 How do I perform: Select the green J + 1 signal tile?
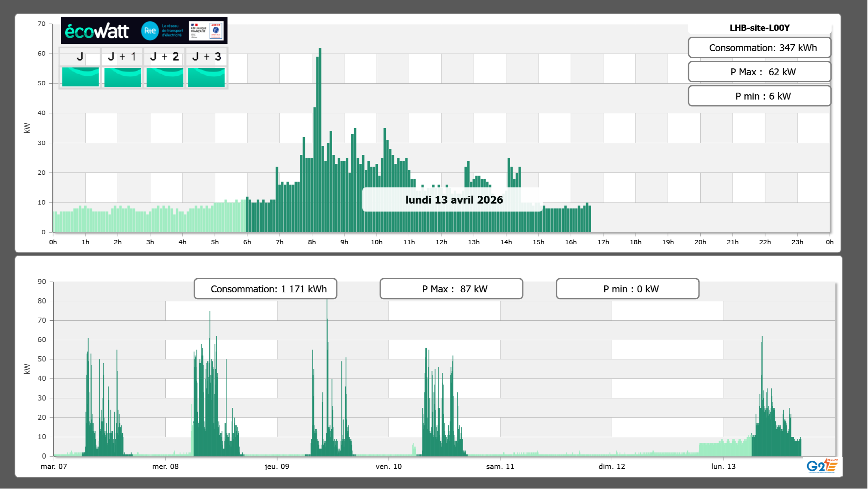coord(122,77)
